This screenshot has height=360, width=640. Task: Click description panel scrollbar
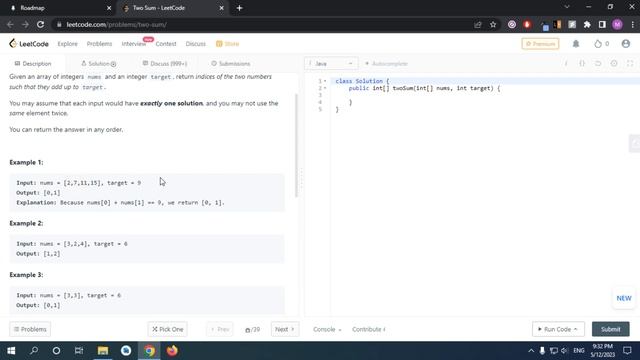[x=297, y=145]
